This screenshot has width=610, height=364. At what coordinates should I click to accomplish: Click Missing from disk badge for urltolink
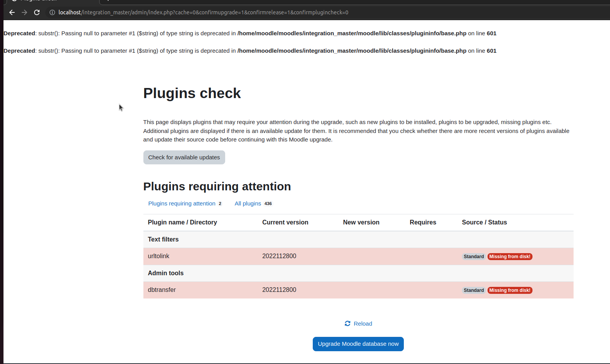(510, 257)
